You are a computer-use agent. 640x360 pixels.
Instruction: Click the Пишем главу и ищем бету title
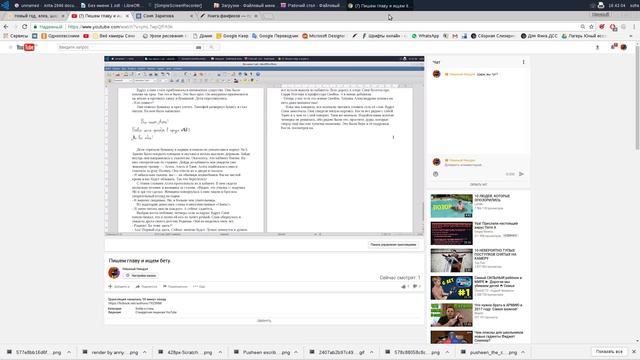(x=140, y=260)
